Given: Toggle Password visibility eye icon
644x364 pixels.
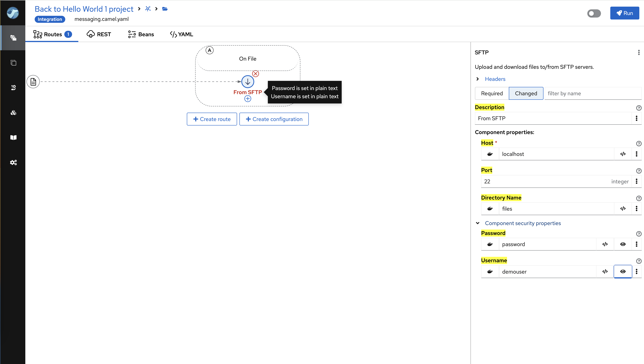Looking at the screenshot, I should (623, 244).
